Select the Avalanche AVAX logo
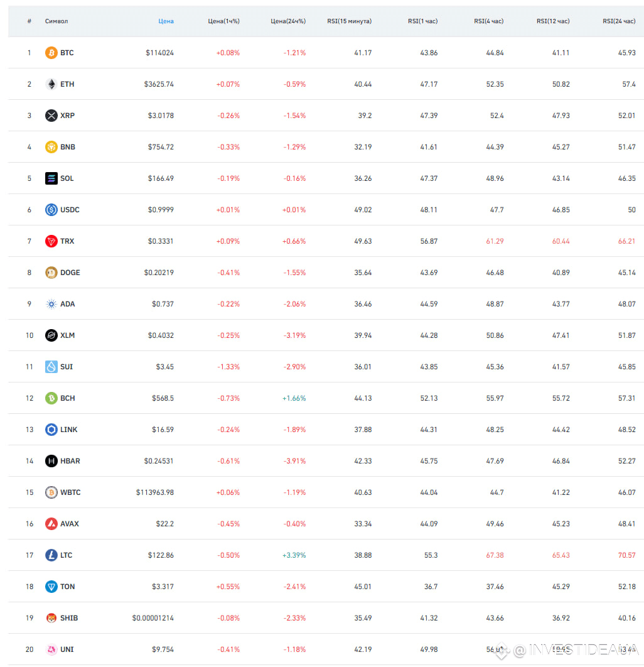This screenshot has height=667, width=644. point(51,524)
